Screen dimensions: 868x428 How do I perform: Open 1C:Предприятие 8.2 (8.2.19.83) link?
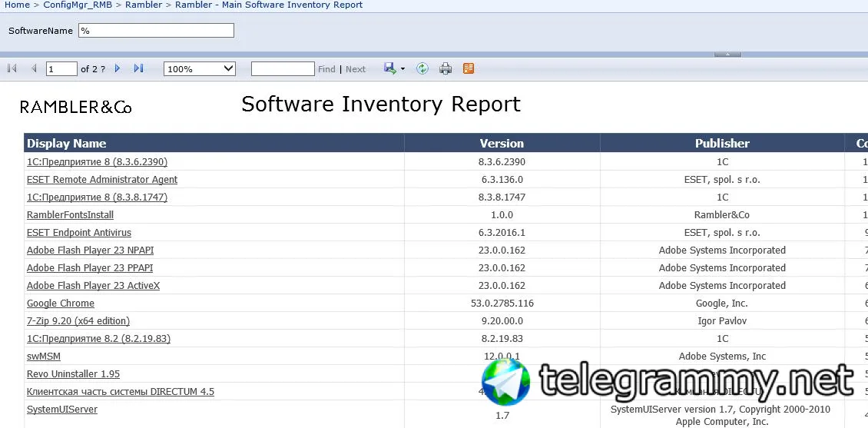98,339
